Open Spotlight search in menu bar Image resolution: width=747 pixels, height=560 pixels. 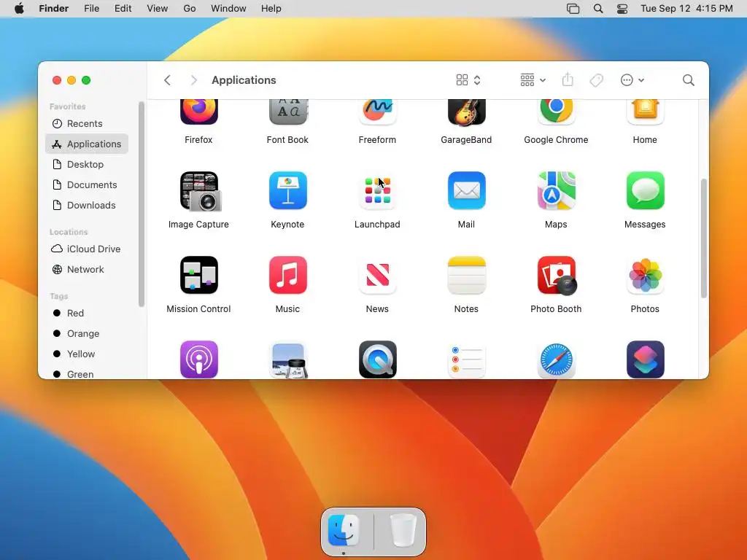598,9
